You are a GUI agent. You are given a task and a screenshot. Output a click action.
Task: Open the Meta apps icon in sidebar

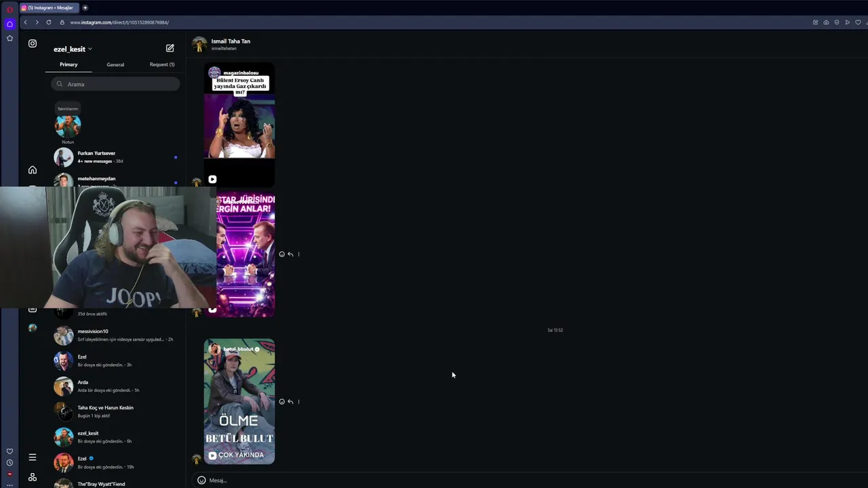(33, 477)
